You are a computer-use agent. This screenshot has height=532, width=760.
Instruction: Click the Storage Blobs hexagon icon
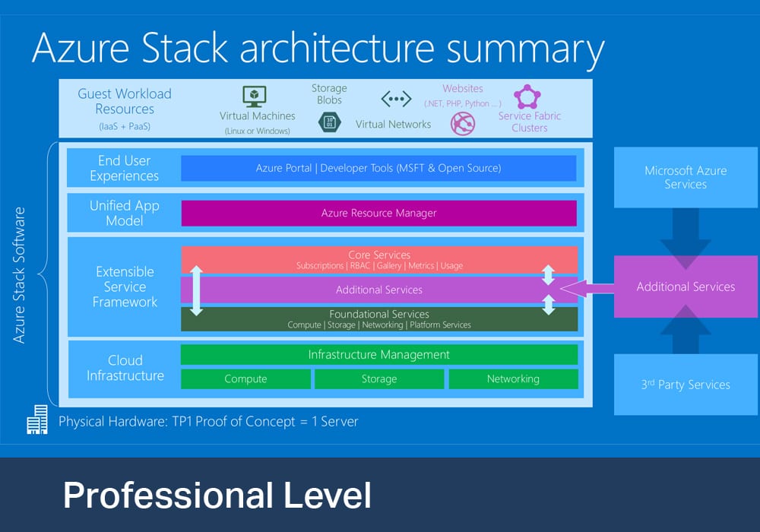[x=330, y=122]
